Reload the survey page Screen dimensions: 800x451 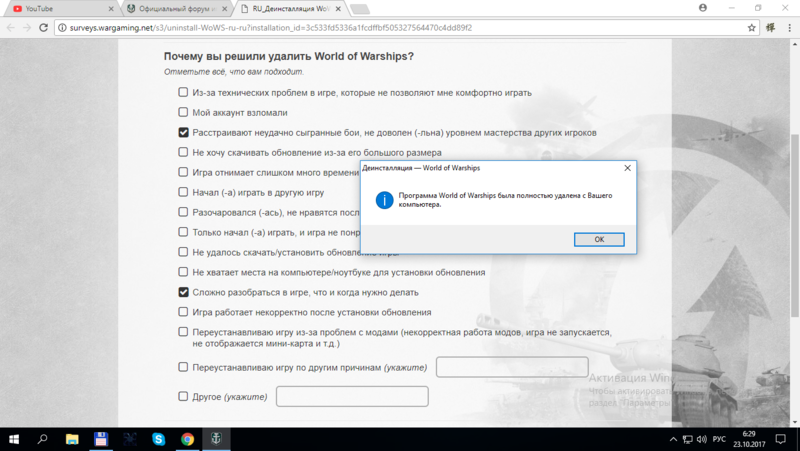coord(43,28)
